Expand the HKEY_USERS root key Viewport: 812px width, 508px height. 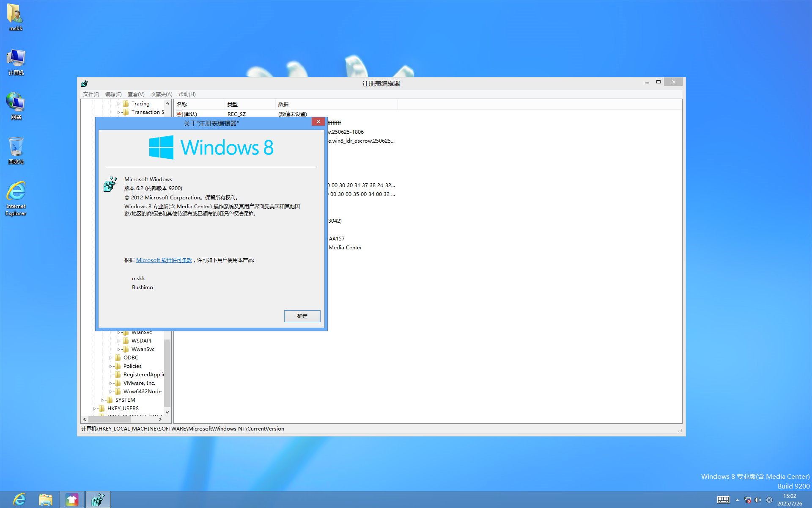[94, 409]
